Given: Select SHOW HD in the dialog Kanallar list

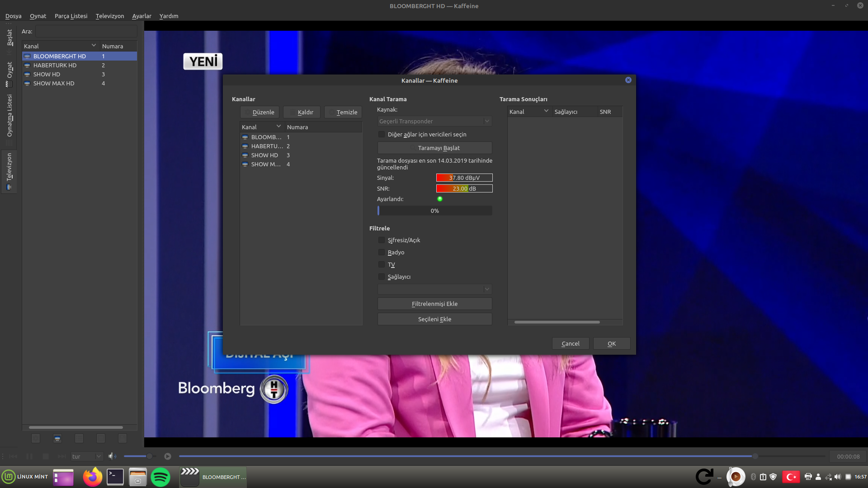Looking at the screenshot, I should [x=301, y=155].
